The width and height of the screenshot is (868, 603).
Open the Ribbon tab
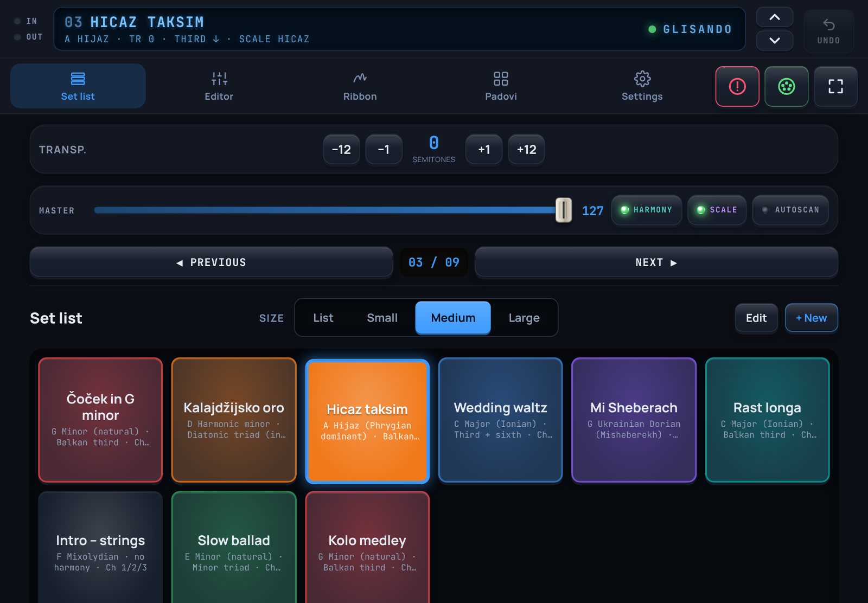pos(360,86)
